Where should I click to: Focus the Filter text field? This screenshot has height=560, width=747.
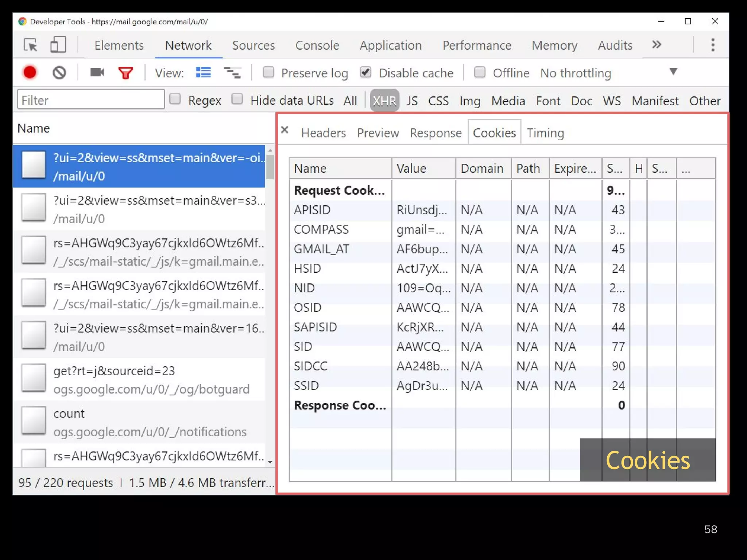pyautogui.click(x=91, y=99)
